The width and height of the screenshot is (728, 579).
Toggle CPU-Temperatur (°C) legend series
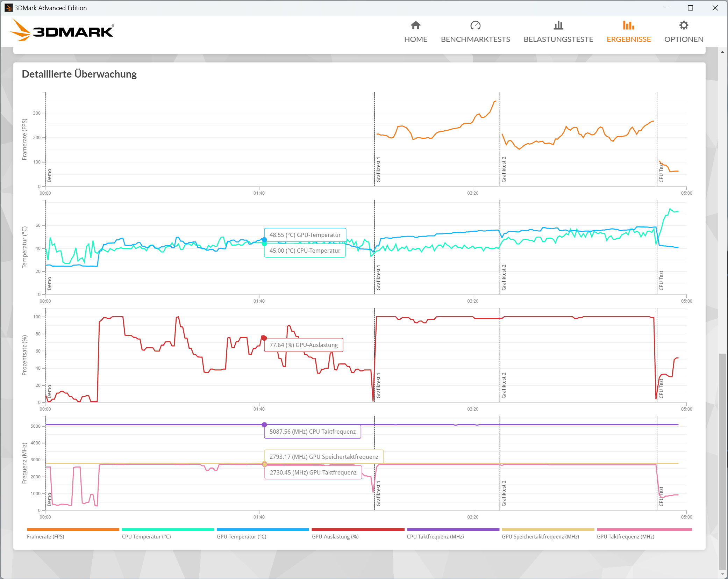tap(146, 536)
